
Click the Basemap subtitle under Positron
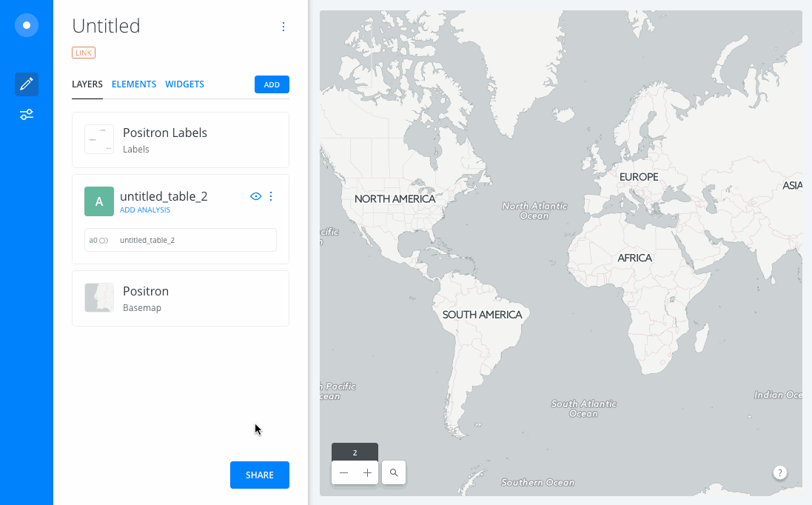(x=142, y=307)
